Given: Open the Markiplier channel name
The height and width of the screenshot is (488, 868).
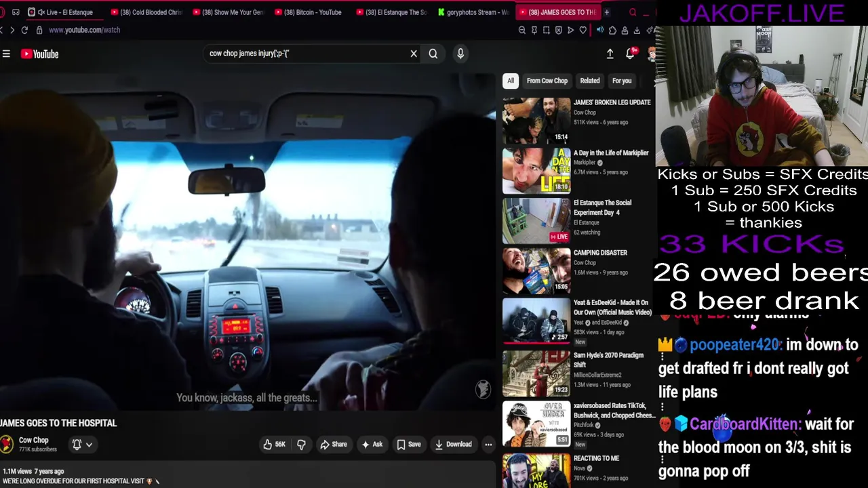Looking at the screenshot, I should click(x=585, y=163).
